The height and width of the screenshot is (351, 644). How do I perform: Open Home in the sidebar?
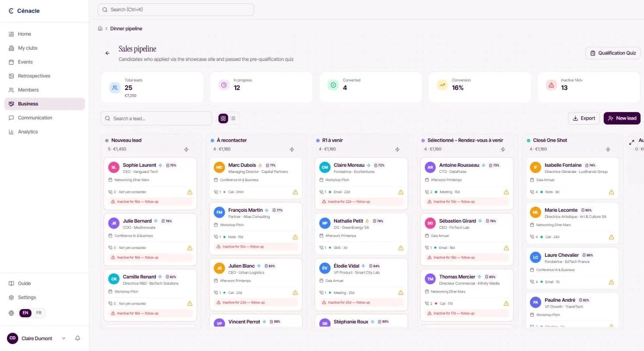(45, 34)
